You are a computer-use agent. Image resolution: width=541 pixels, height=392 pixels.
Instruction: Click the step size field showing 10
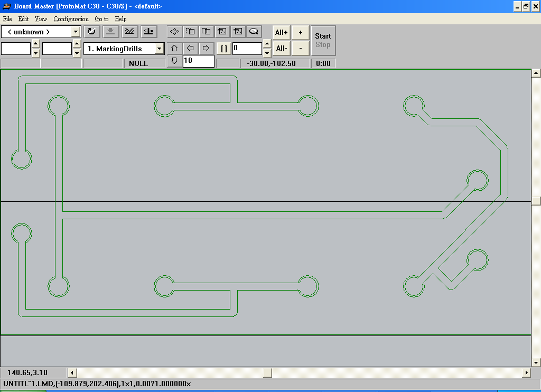198,61
